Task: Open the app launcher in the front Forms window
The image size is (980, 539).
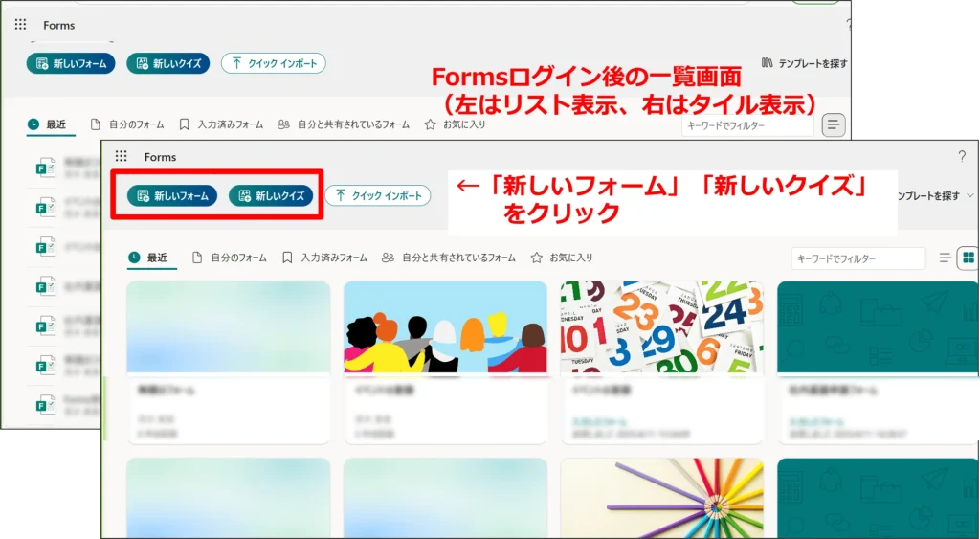Action: [x=122, y=156]
